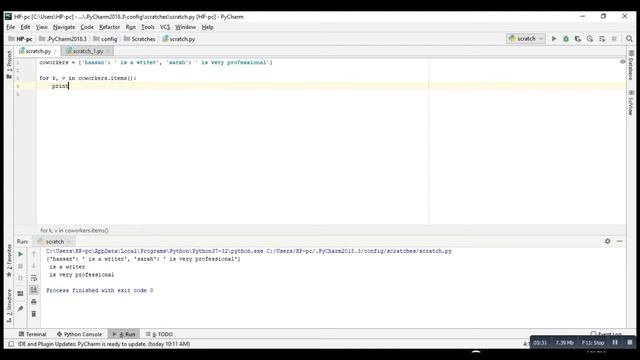
Task: Toggle scroll-to-end in the Run console
Action: click(34, 290)
